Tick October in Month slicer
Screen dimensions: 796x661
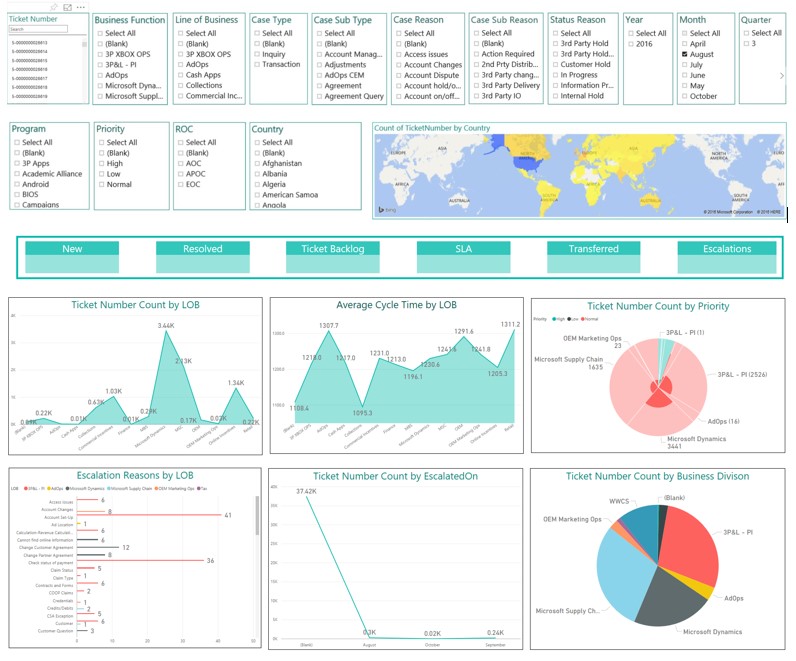click(x=685, y=96)
